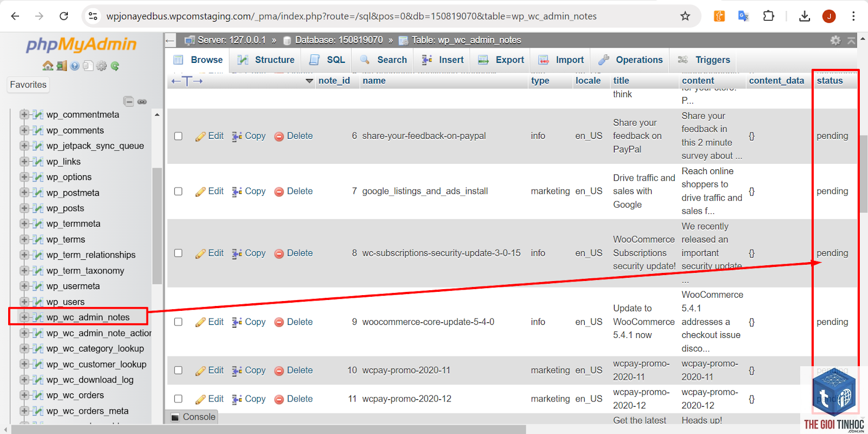Sort by the note_id column header
Screen dimensions: 868x434
[x=334, y=81]
